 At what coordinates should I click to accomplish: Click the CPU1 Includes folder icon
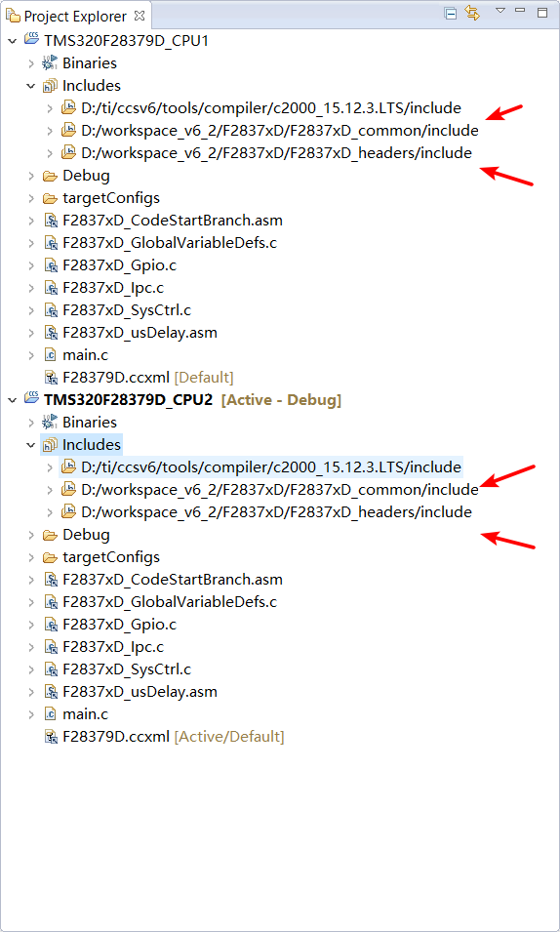50,86
